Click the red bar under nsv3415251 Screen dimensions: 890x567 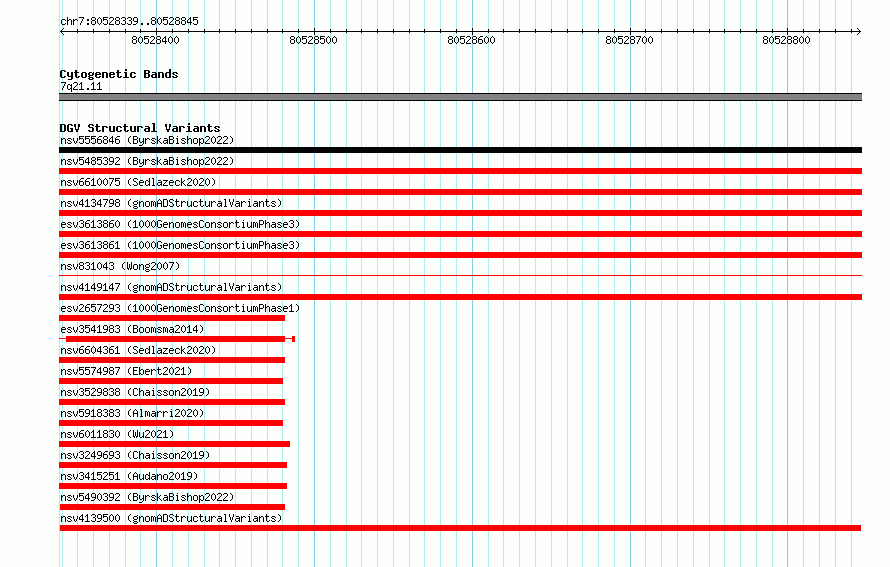coord(173,486)
